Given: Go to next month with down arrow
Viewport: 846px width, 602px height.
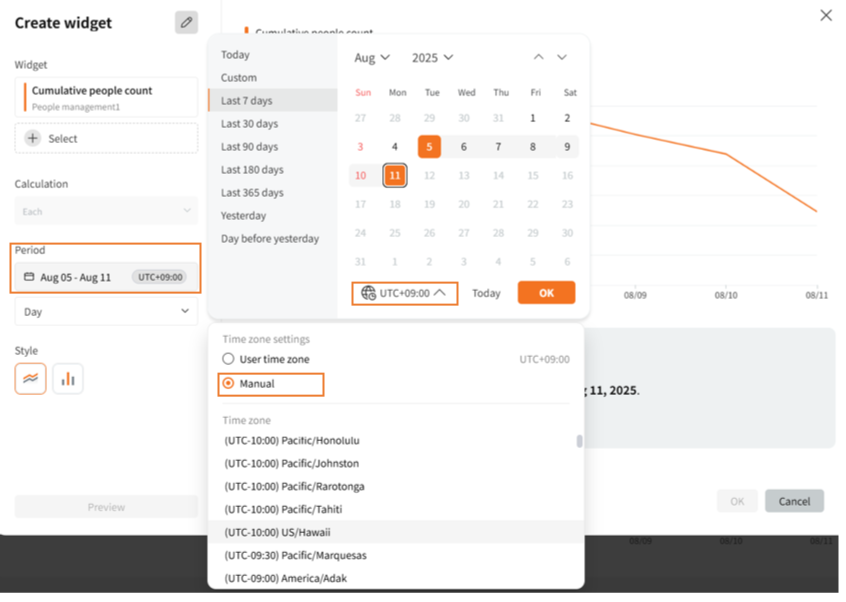Looking at the screenshot, I should (x=562, y=58).
